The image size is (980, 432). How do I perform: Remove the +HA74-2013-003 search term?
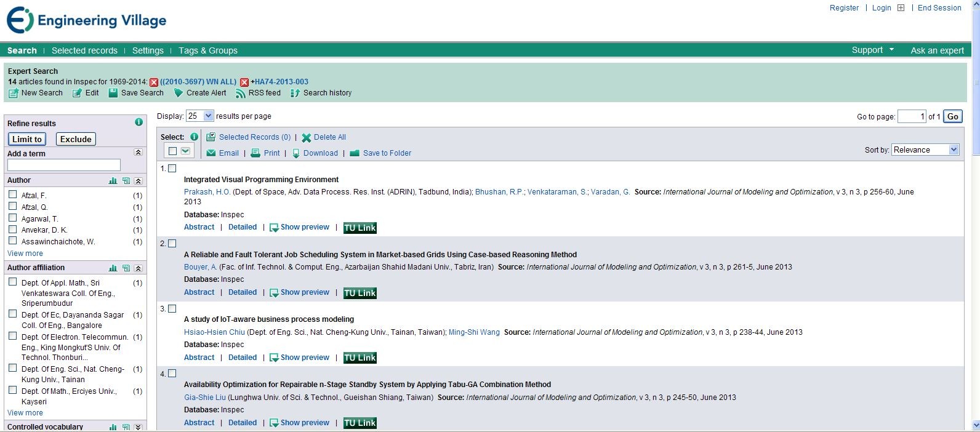244,82
